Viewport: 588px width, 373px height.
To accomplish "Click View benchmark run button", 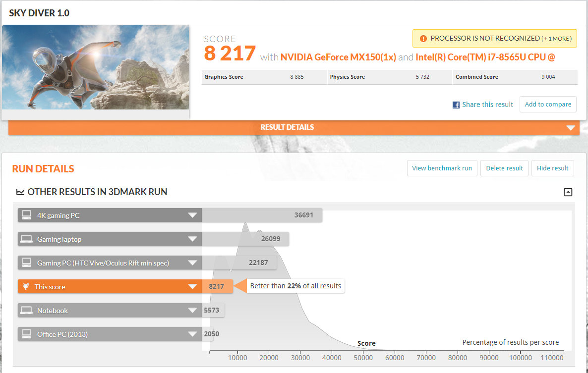I will (x=442, y=168).
